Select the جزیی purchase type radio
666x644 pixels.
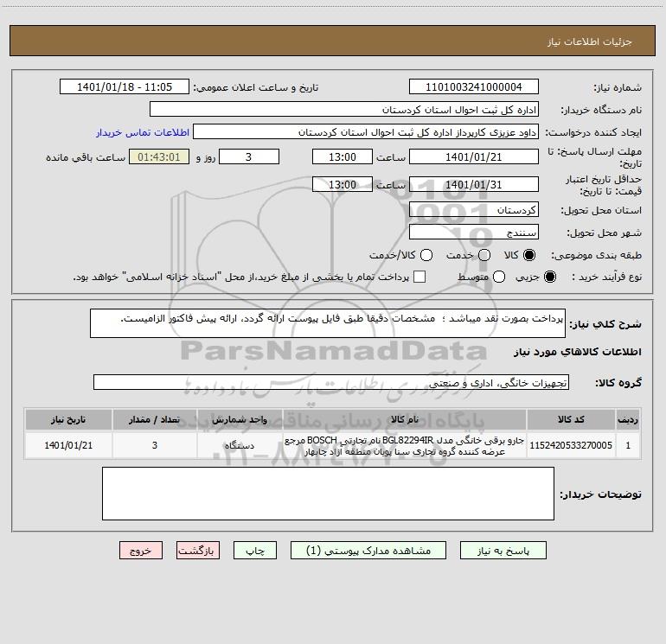pyautogui.click(x=549, y=277)
